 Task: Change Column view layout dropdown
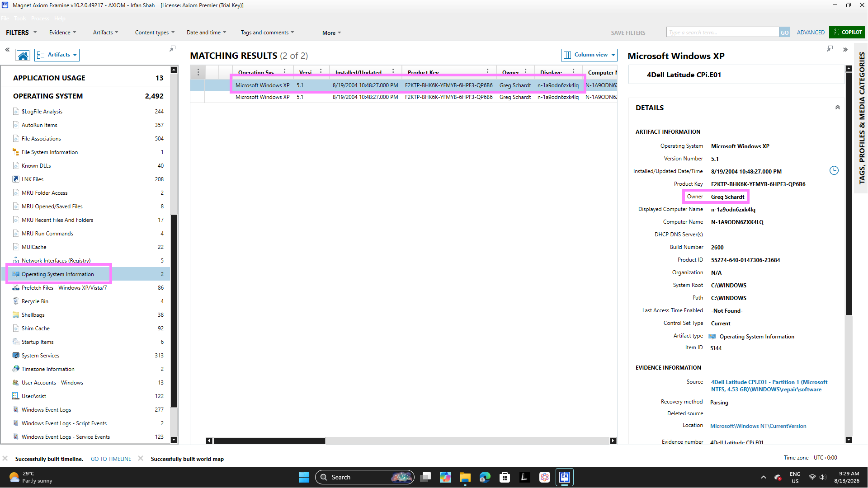click(x=589, y=55)
